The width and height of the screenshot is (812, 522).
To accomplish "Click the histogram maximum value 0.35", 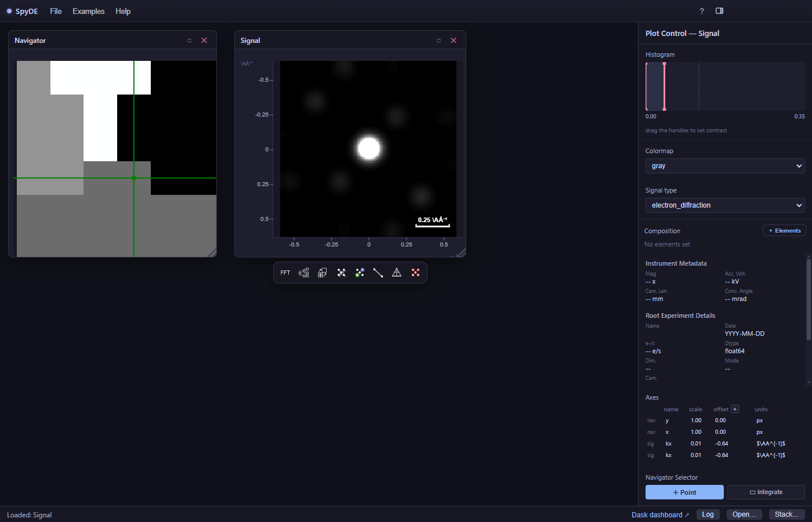I will (x=799, y=117).
